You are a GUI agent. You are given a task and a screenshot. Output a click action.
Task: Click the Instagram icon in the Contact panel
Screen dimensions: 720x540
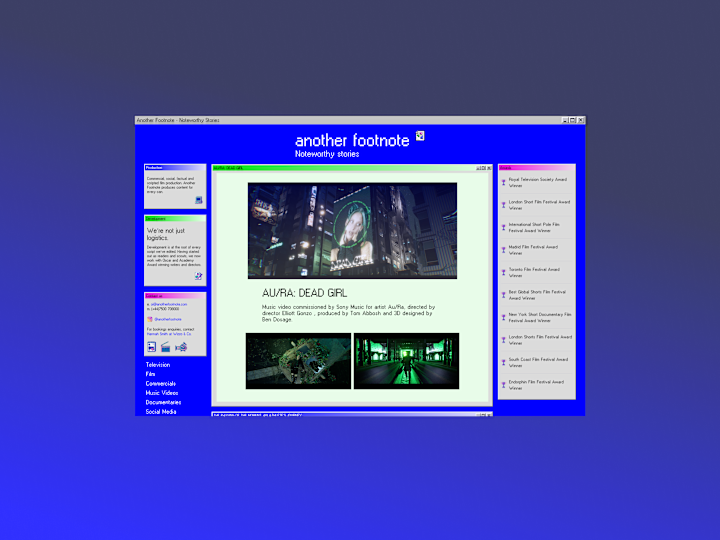(x=150, y=319)
